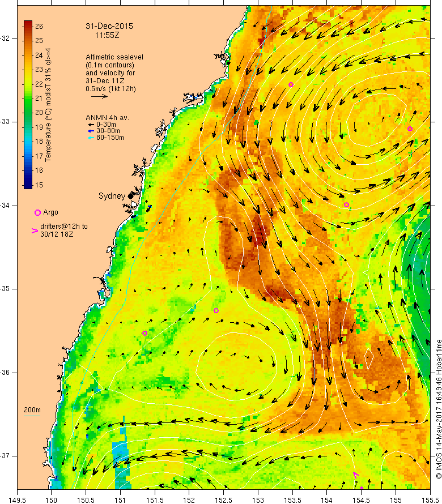The width and height of the screenshot is (442, 504).
Task: Click the colorbar tick label 18
Action: point(39,142)
